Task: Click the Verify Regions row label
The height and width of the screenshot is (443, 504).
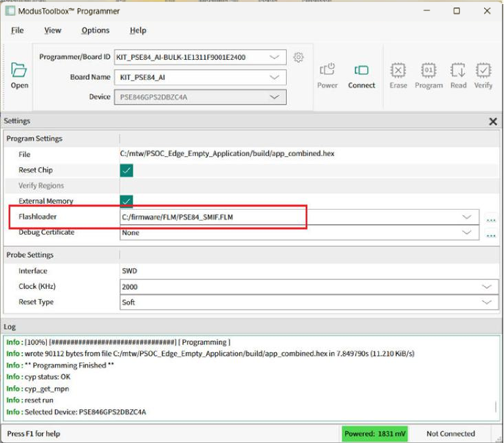Action: pyautogui.click(x=41, y=186)
